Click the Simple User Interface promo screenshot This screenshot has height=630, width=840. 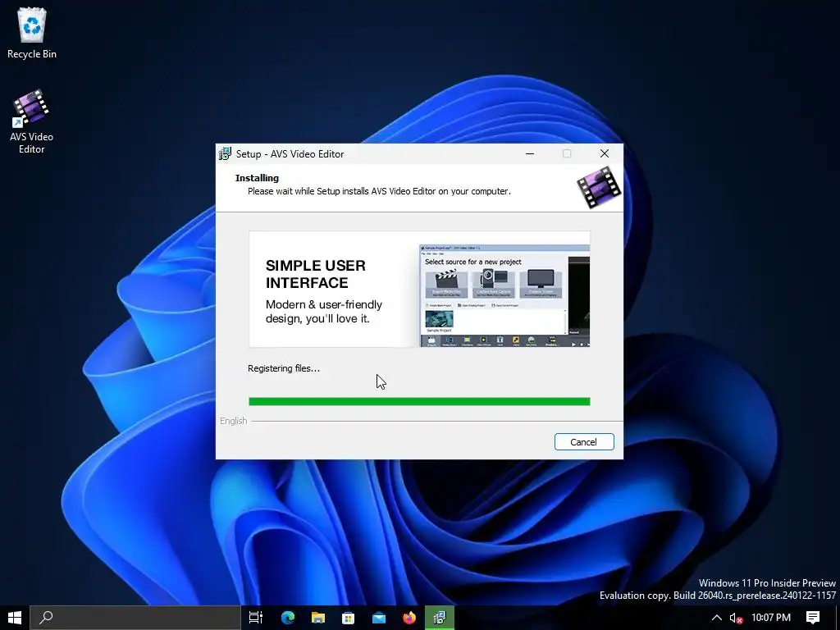[x=504, y=295]
